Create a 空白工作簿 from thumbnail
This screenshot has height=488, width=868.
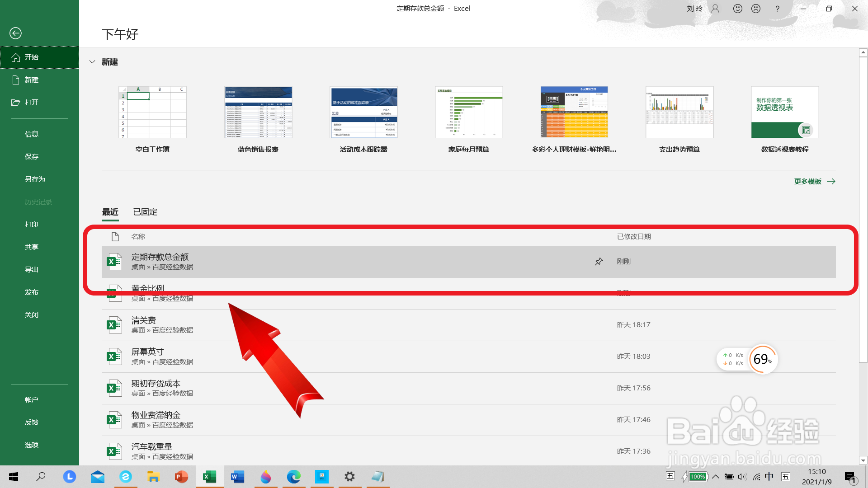(x=152, y=112)
